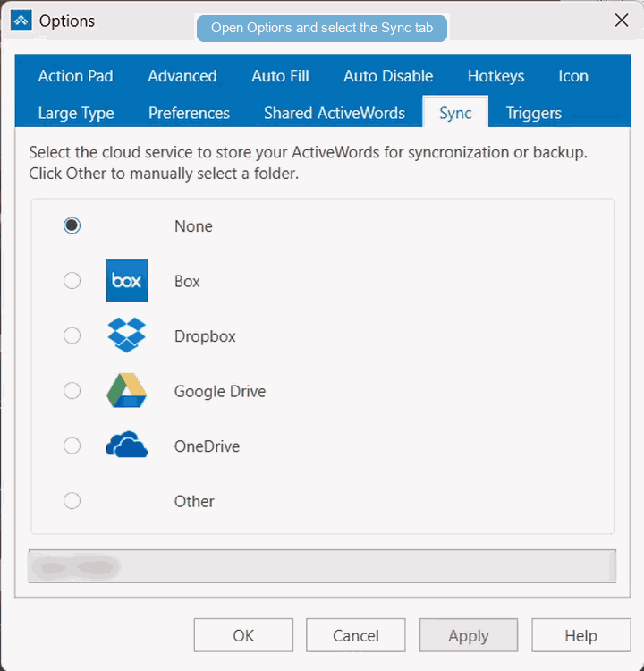This screenshot has height=671, width=644.
Task: Switch to the Large Type tab
Action: (76, 113)
